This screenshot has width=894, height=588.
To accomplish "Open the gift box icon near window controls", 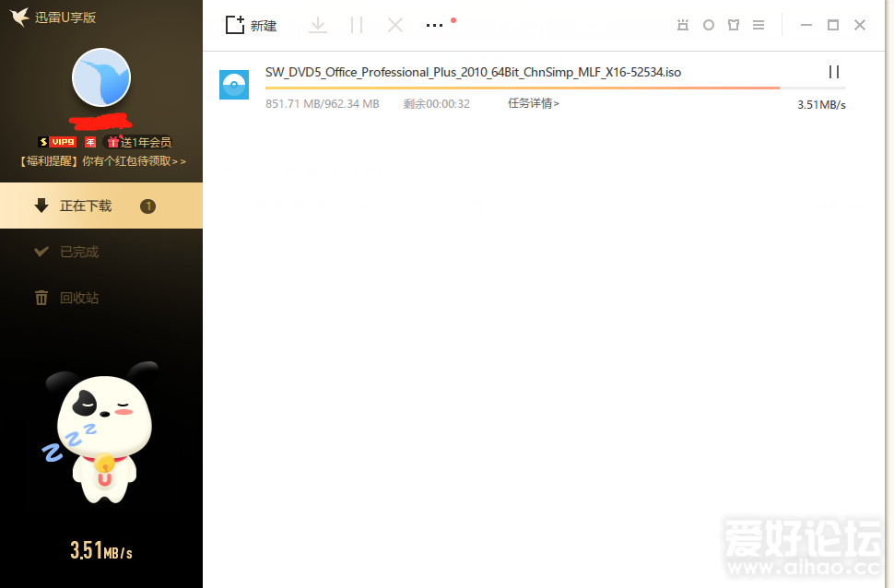I will coord(733,25).
